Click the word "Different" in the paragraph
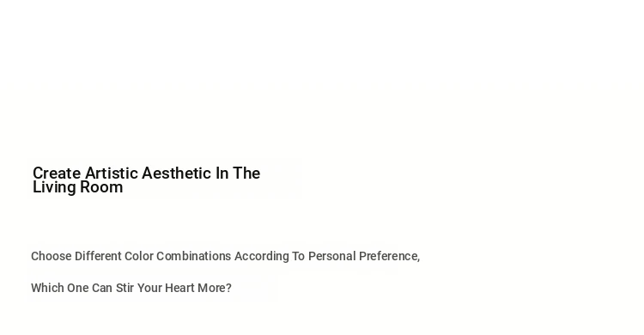The image size is (644, 335). coord(98,256)
